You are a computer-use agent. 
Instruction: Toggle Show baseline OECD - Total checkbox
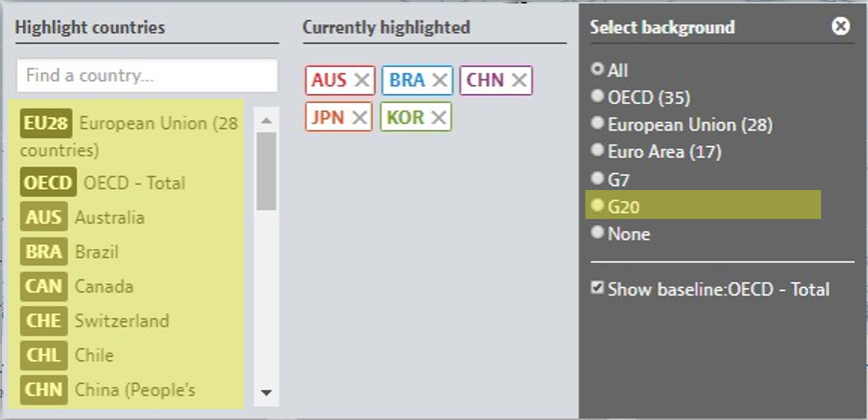(x=597, y=289)
